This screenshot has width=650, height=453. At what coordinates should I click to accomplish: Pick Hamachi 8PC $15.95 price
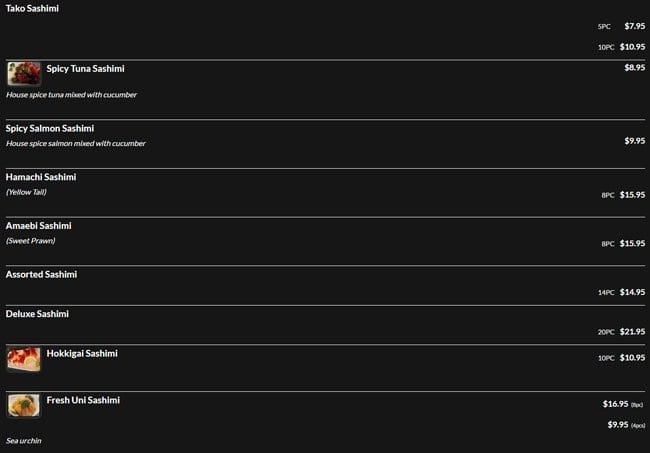(x=623, y=195)
